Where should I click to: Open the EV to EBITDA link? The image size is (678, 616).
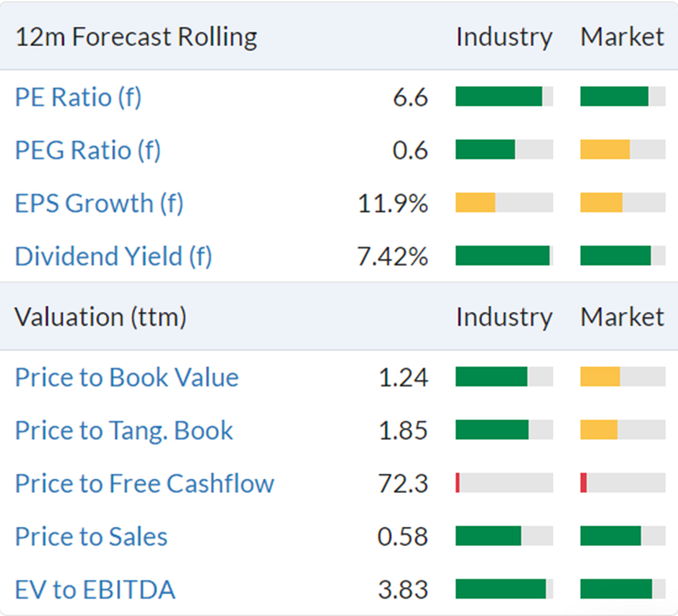point(95,590)
